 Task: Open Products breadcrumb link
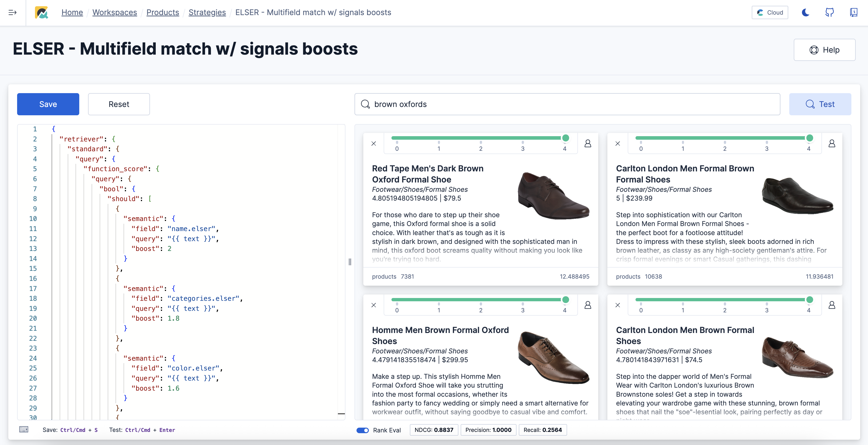[163, 13]
